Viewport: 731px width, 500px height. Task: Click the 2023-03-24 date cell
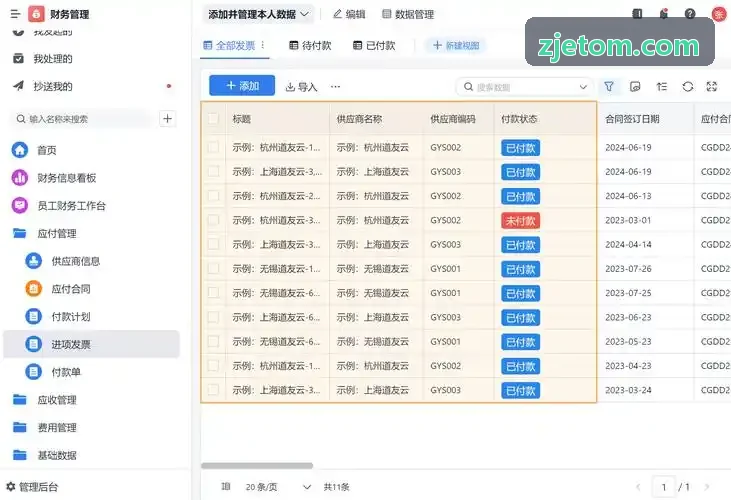coord(628,390)
